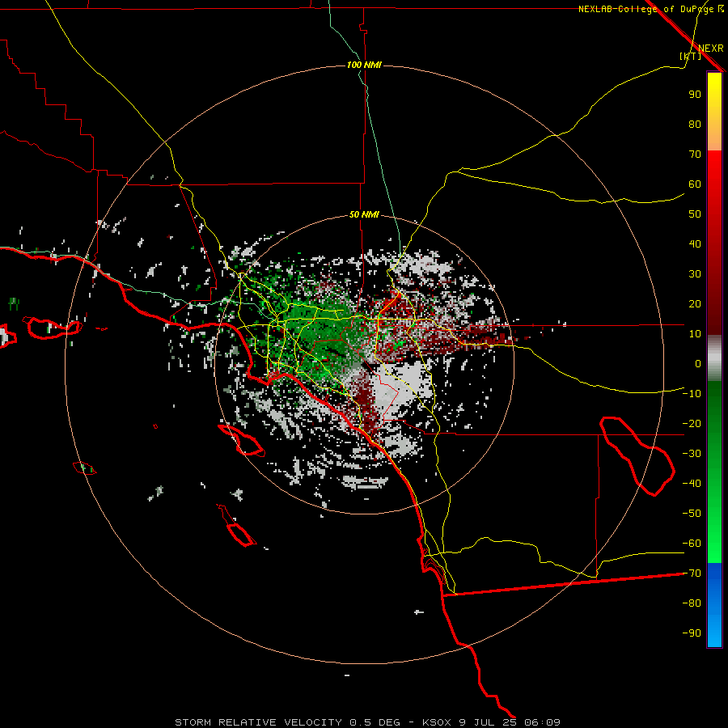The image size is (728, 728).
Task: Click the blue segment of the color bar
Action: [714, 604]
